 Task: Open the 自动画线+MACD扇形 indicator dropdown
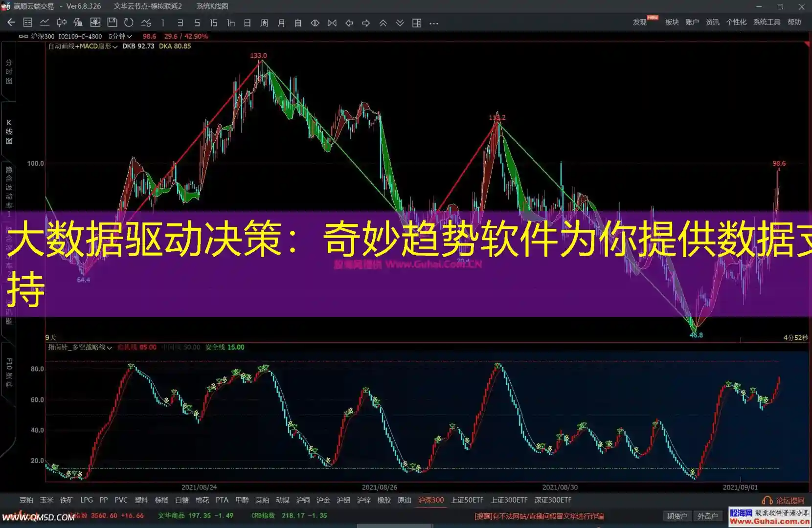[x=83, y=46]
